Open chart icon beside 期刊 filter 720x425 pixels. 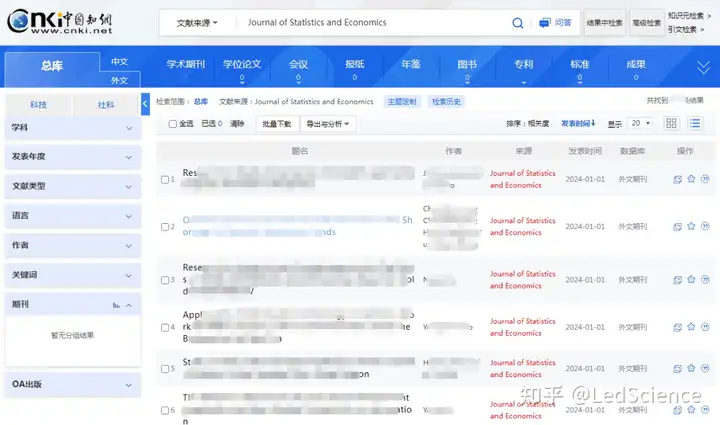click(x=116, y=305)
